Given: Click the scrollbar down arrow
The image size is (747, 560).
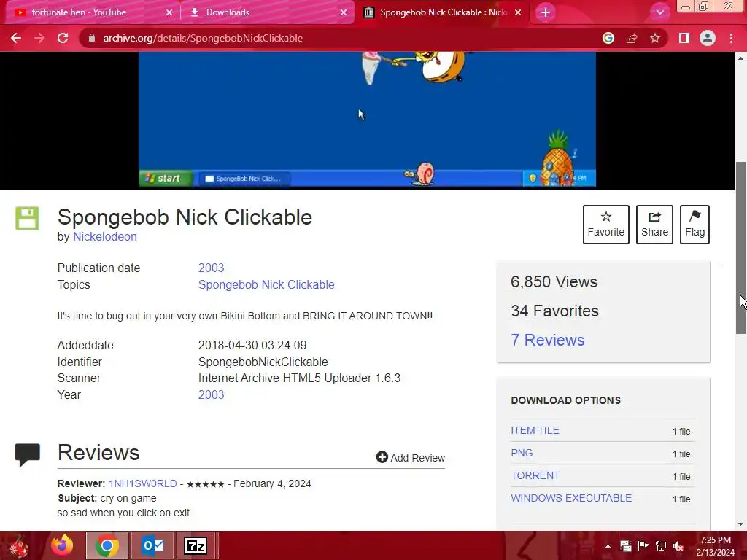Looking at the screenshot, I should tap(741, 524).
